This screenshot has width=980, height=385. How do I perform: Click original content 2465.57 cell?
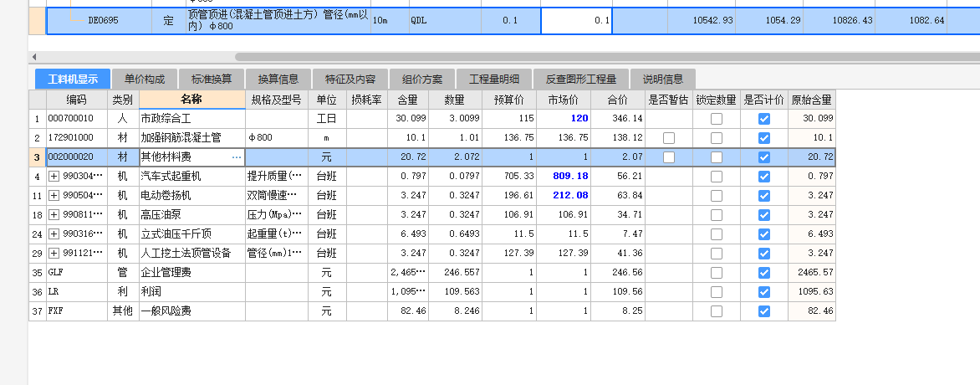click(811, 273)
